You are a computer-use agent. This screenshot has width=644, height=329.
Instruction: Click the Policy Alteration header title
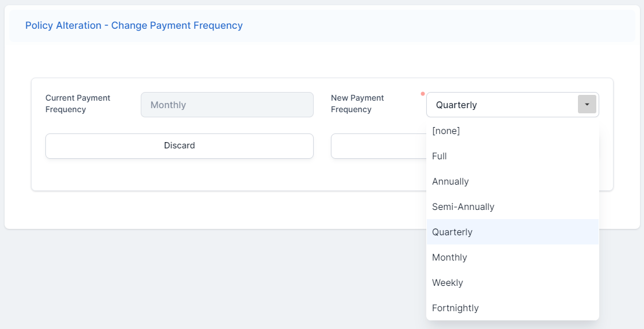(x=134, y=26)
